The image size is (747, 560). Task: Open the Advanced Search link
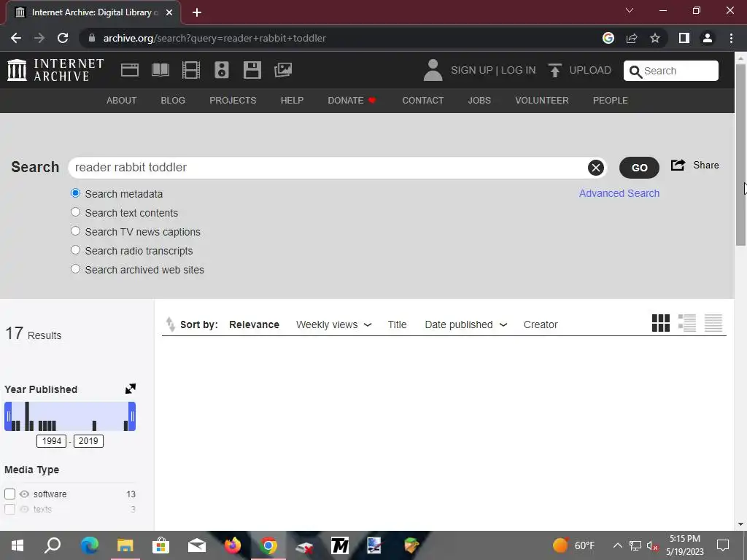(619, 193)
